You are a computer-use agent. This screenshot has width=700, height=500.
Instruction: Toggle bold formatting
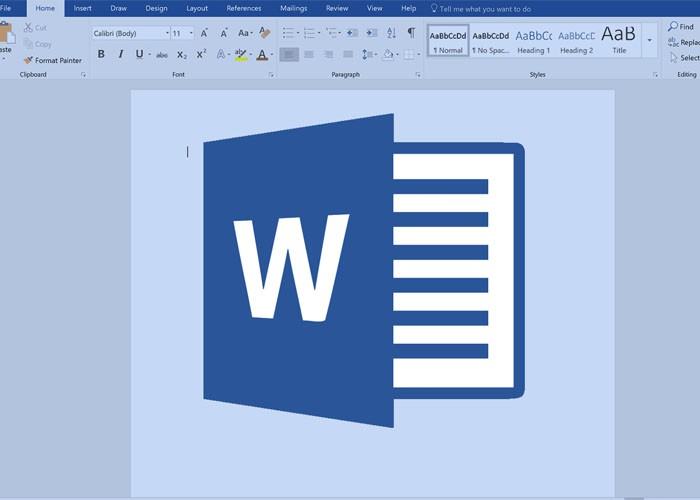(x=101, y=54)
